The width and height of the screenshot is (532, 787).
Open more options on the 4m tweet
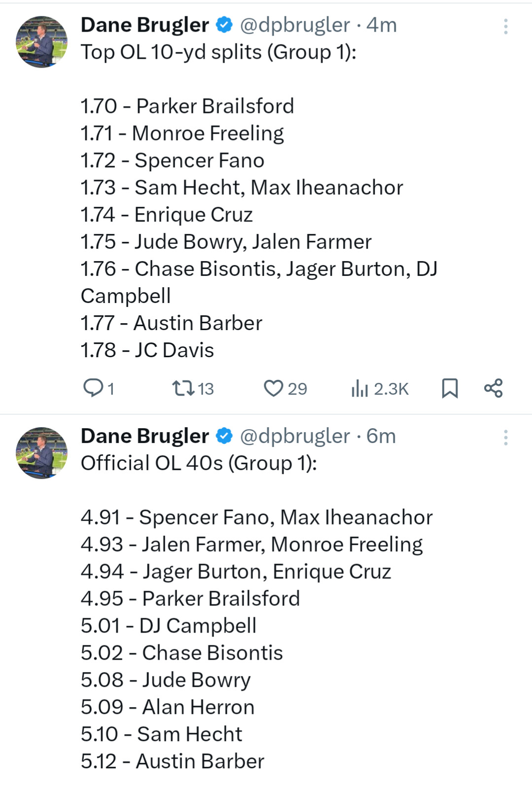[x=505, y=26]
